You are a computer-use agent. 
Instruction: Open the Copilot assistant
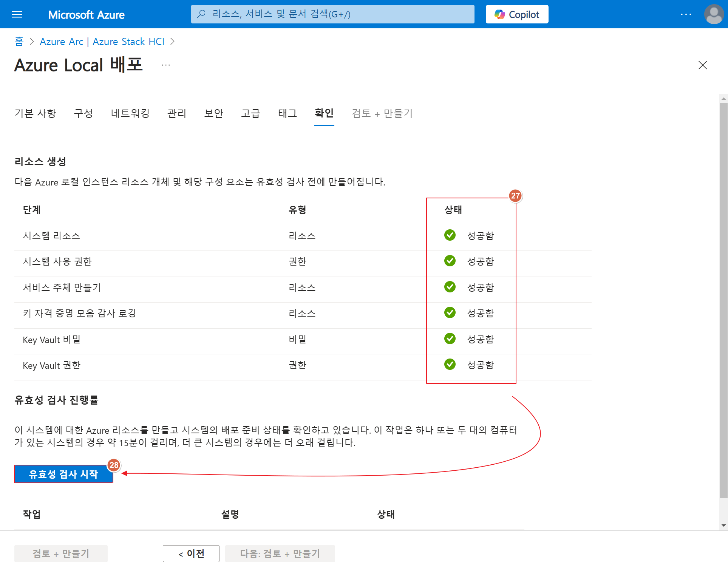click(517, 14)
